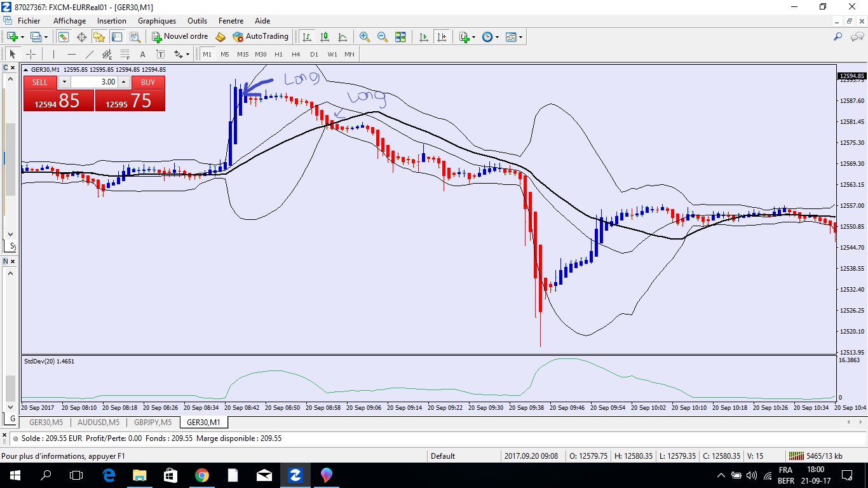Select the vertical line drawing tool
Image resolution: width=868 pixels, height=488 pixels.
click(54, 54)
